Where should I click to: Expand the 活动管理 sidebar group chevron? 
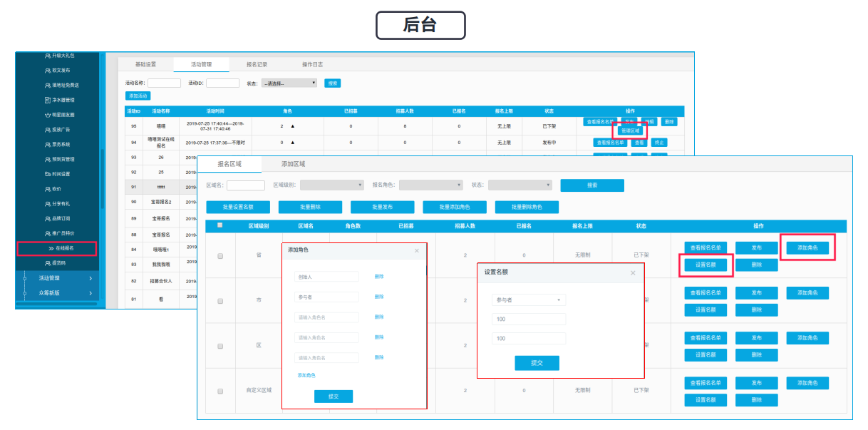pyautogui.click(x=91, y=278)
